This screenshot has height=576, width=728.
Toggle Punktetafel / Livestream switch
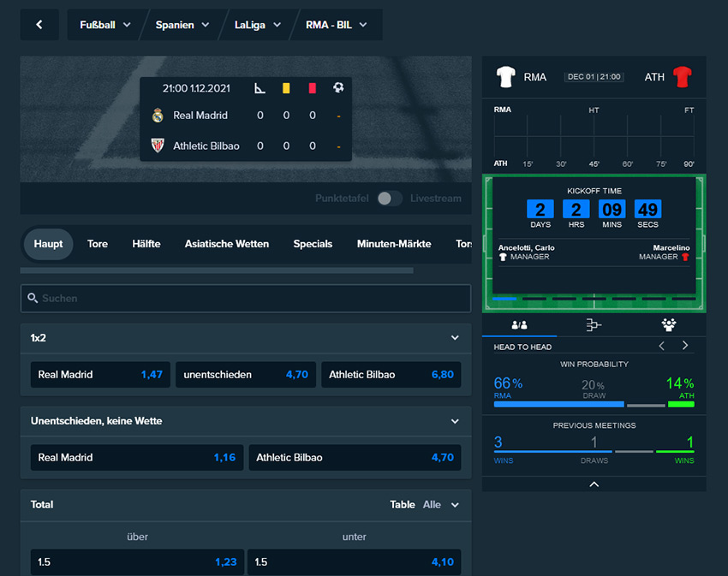point(389,199)
